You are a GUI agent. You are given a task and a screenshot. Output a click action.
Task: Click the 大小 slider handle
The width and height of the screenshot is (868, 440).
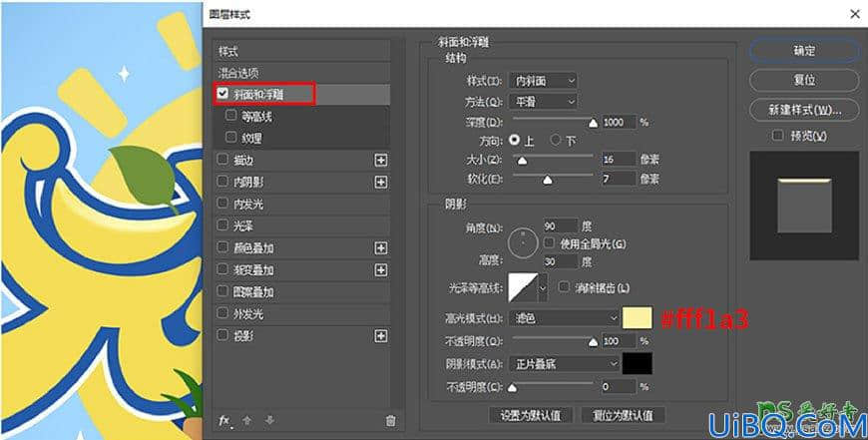[x=522, y=161]
